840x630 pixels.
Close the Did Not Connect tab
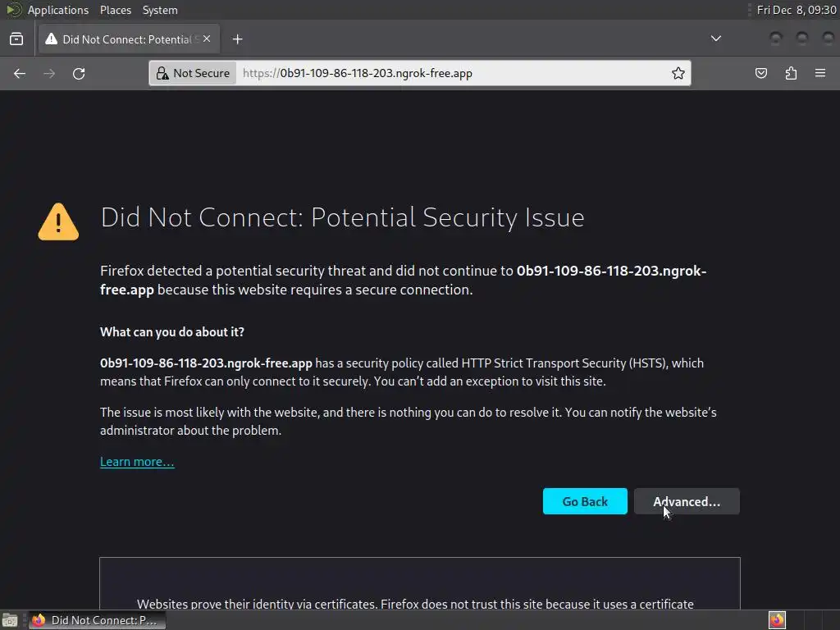tap(207, 39)
